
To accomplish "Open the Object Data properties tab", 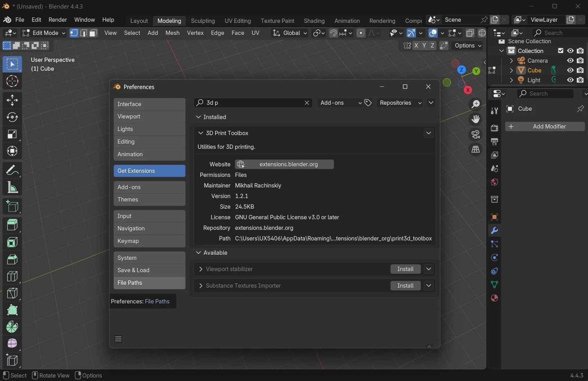I will pos(494,285).
